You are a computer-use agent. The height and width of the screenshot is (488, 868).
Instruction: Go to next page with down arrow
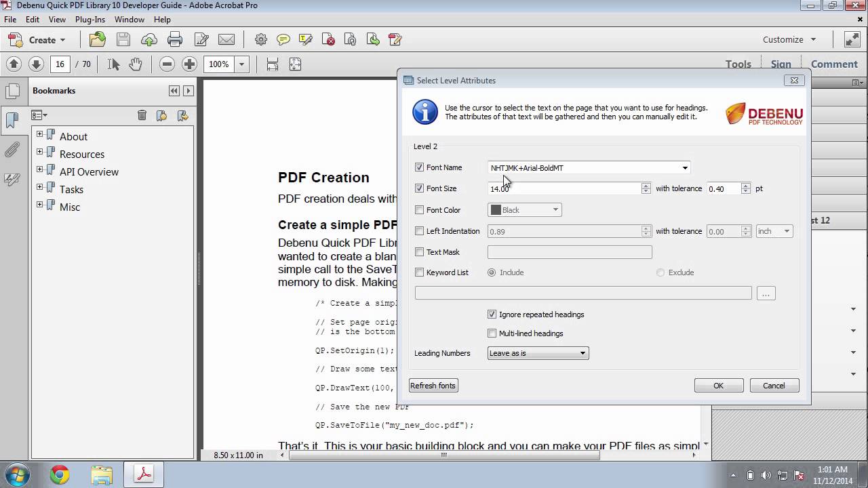pos(36,64)
